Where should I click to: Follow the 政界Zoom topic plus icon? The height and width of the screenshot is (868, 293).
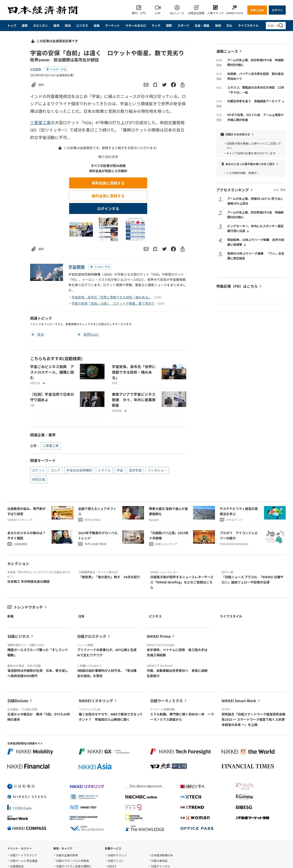[x=79, y=335]
